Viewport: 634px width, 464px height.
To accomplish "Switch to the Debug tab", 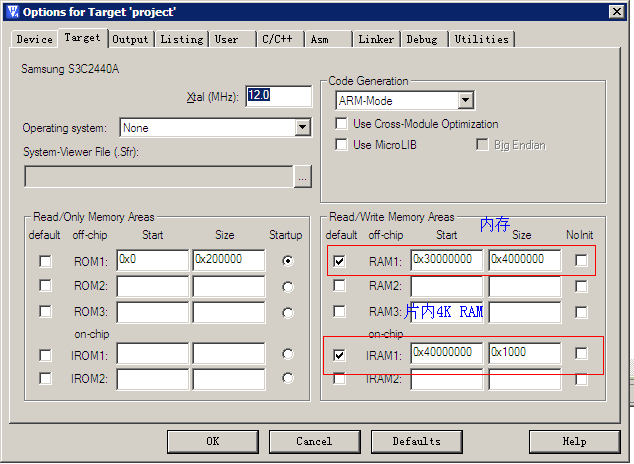I will pyautogui.click(x=424, y=39).
